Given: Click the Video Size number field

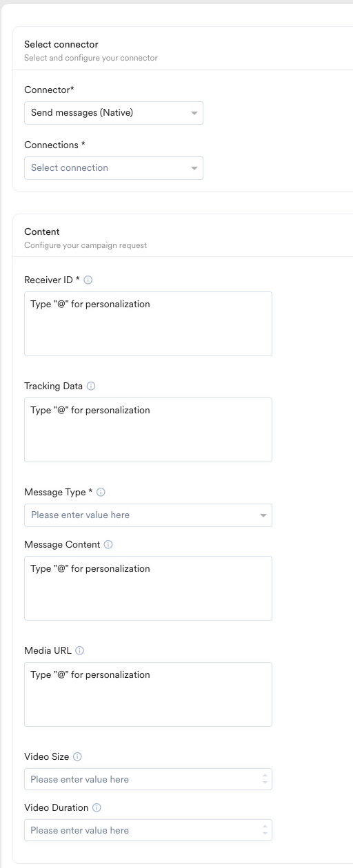Looking at the screenshot, I should [148, 779].
